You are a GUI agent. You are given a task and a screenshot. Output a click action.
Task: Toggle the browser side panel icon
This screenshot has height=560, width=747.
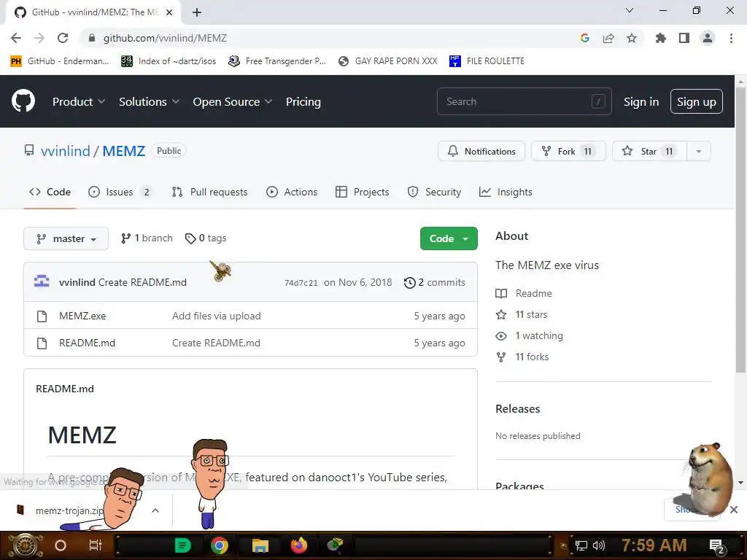[684, 38]
